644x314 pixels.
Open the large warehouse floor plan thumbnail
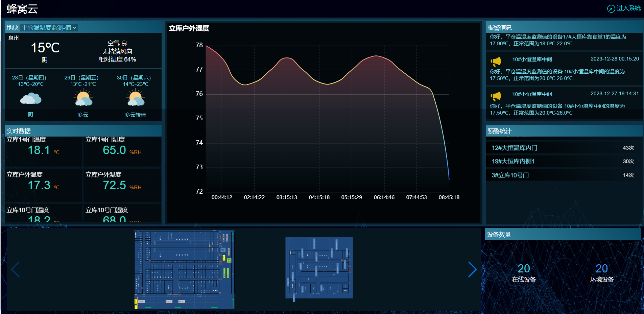[x=184, y=270]
